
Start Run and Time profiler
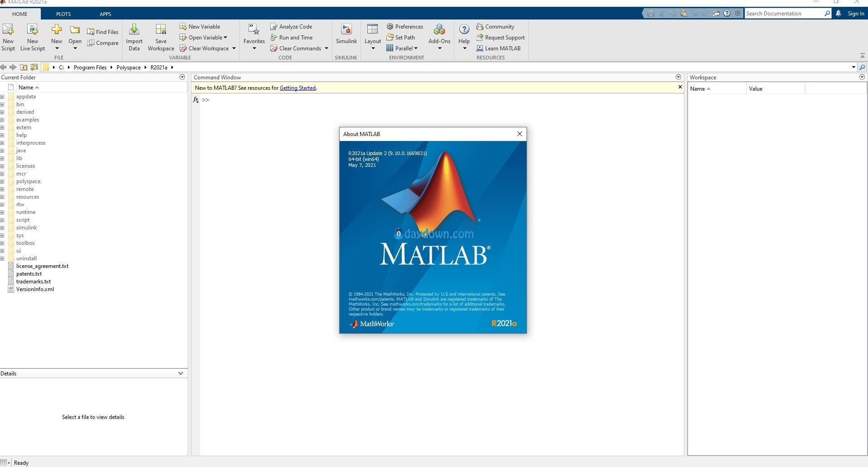(292, 38)
